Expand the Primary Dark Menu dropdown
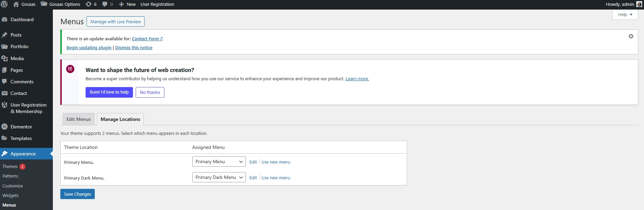644x210 pixels. pos(219,178)
